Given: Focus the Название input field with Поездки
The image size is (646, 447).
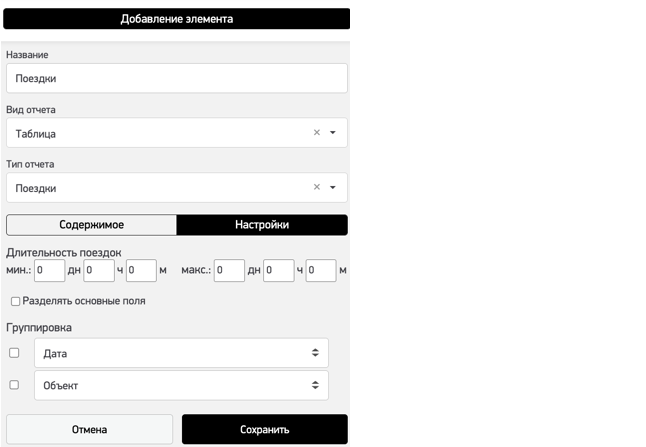Looking at the screenshot, I should pyautogui.click(x=177, y=78).
